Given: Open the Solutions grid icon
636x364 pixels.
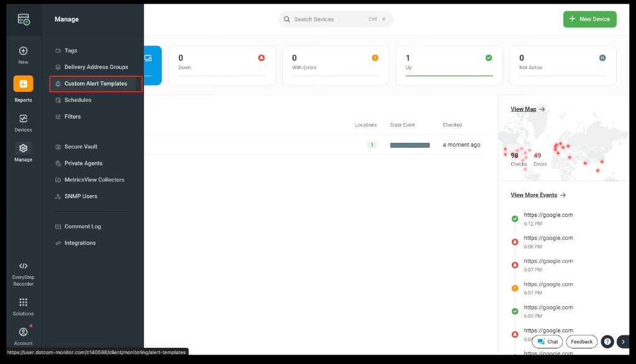Looking at the screenshot, I should click(23, 303).
